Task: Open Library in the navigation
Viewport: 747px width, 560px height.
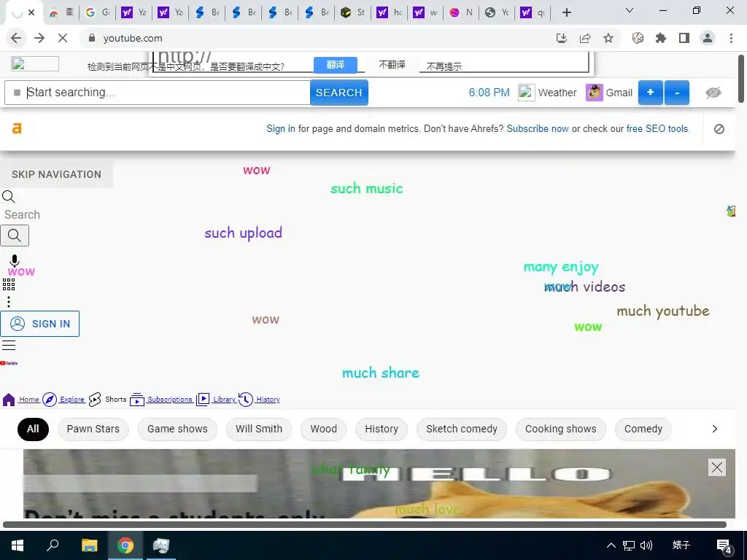Action: click(216, 399)
